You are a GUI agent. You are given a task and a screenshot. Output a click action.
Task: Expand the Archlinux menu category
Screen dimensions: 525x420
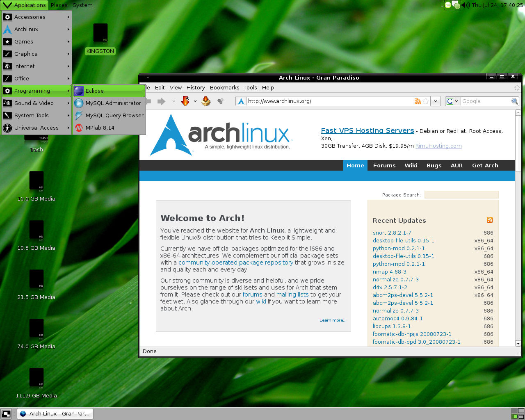(36, 29)
